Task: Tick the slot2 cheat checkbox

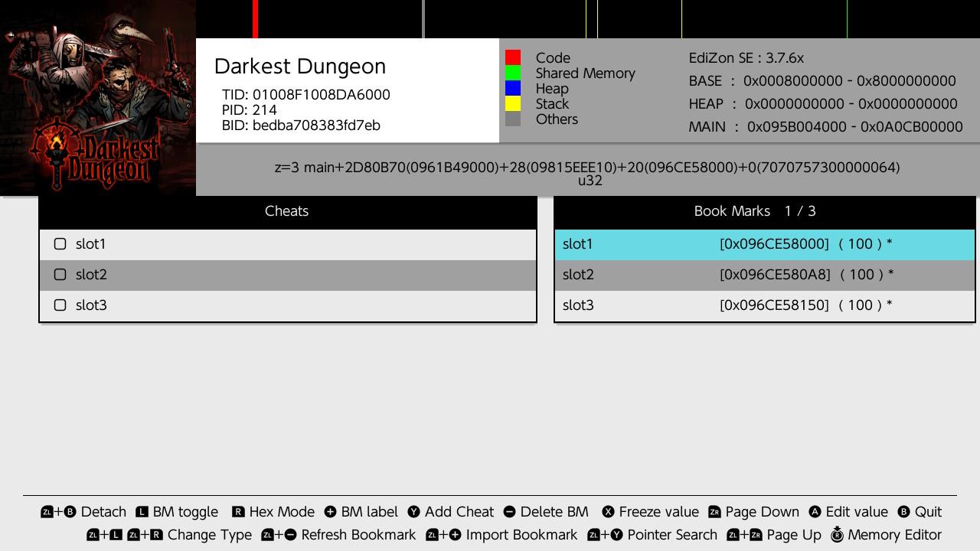Action: (60, 275)
